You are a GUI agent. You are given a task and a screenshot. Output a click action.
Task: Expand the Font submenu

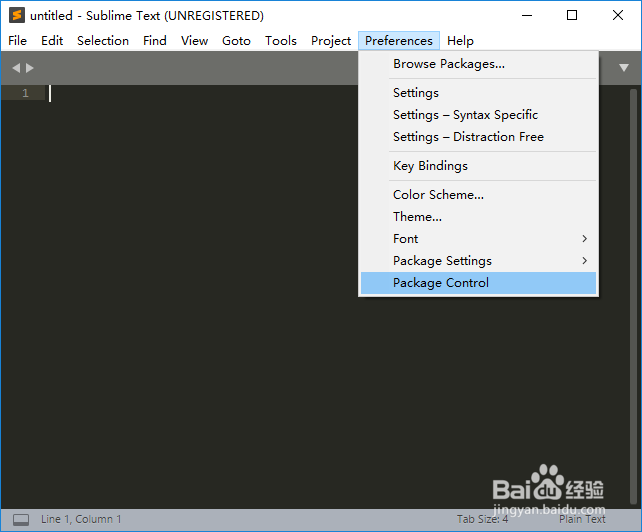point(478,239)
